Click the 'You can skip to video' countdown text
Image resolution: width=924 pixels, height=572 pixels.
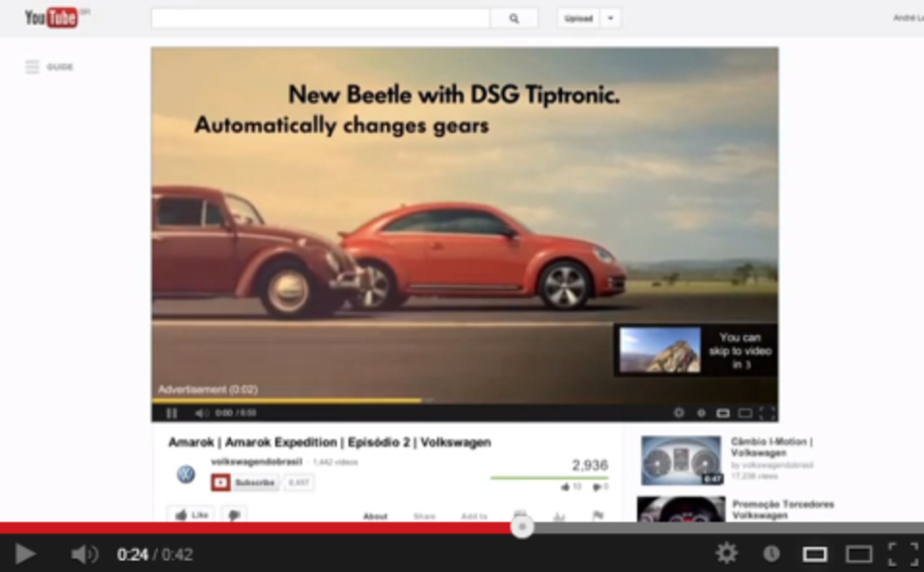click(x=740, y=351)
